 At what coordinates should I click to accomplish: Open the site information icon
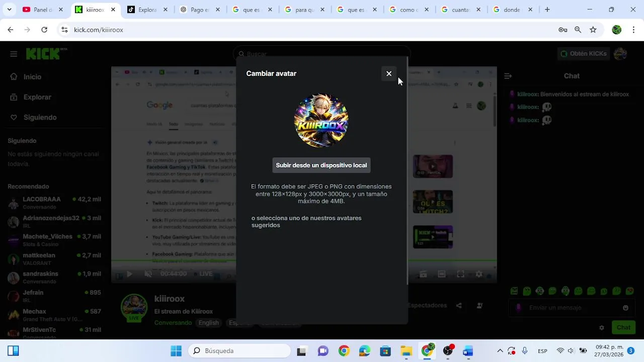coord(64,30)
